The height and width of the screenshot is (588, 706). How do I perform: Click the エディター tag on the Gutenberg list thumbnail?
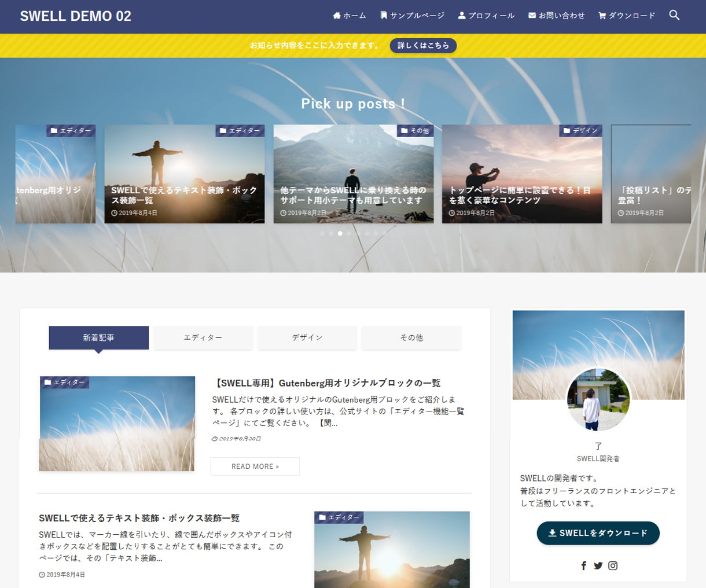(x=65, y=383)
